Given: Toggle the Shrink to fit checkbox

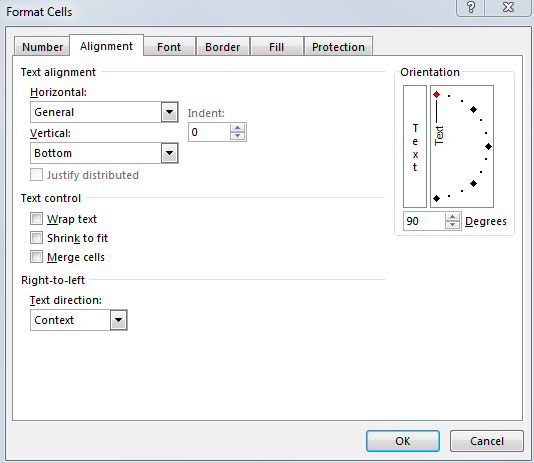Looking at the screenshot, I should point(36,238).
